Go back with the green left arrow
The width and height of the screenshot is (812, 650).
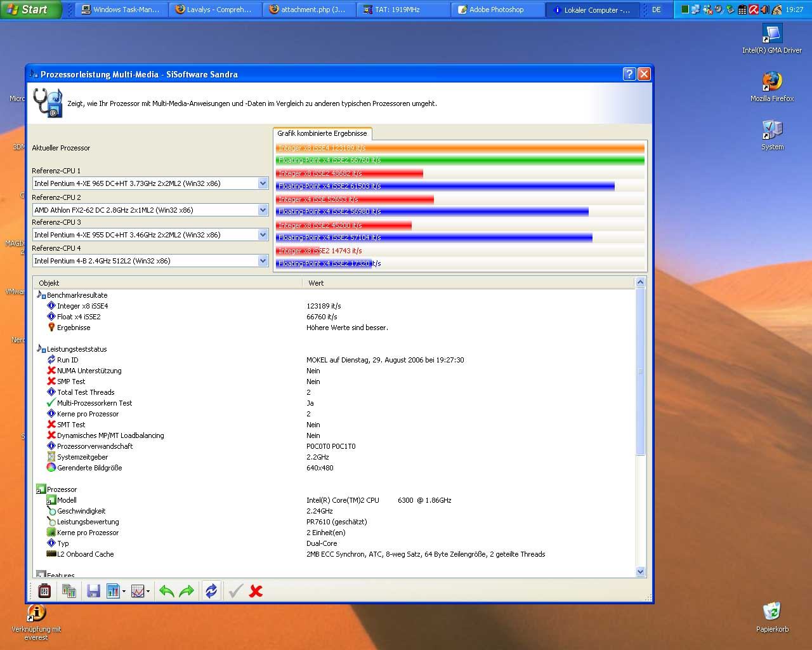166,591
